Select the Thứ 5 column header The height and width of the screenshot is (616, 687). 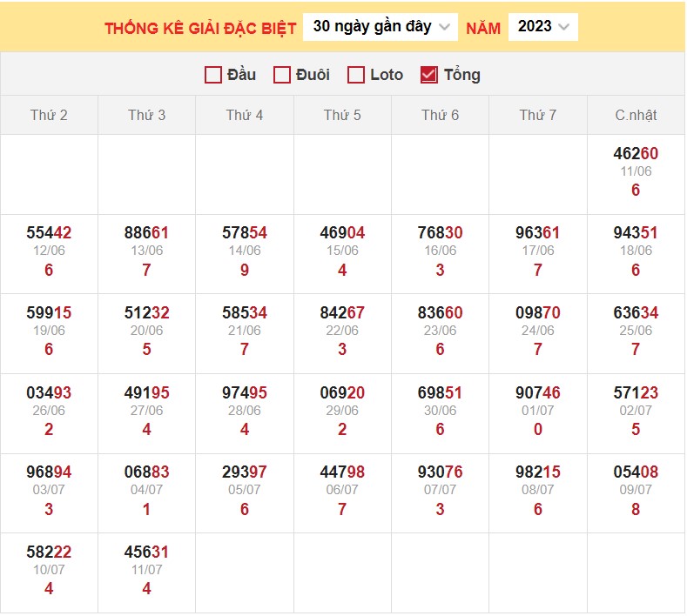342,115
